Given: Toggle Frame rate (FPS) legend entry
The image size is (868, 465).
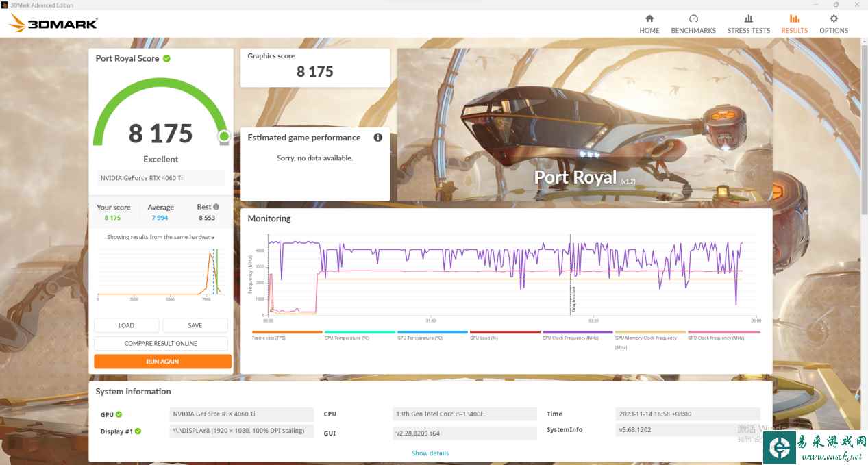Looking at the screenshot, I should [286, 336].
